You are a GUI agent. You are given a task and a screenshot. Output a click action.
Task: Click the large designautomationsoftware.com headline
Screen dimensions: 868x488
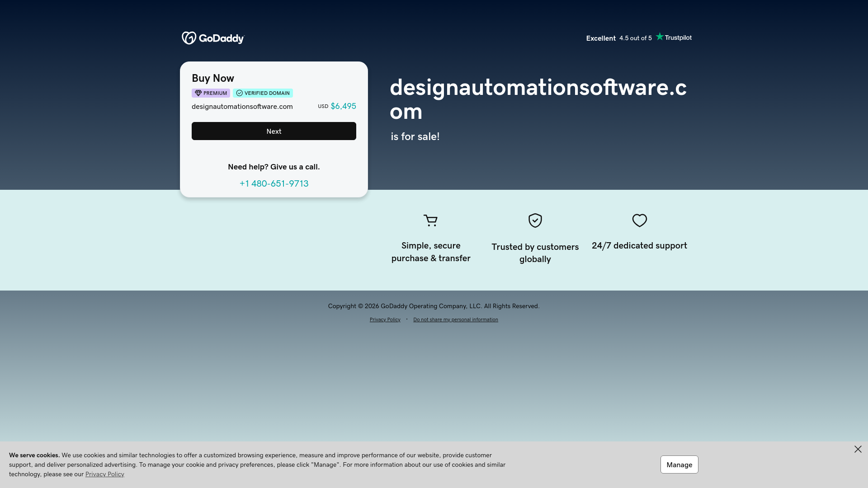point(538,99)
